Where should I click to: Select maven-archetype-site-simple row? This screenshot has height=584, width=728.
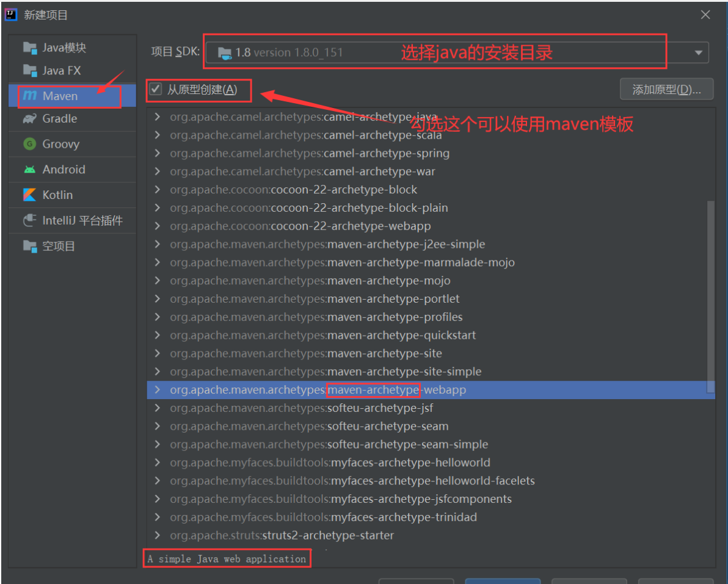[431, 372]
